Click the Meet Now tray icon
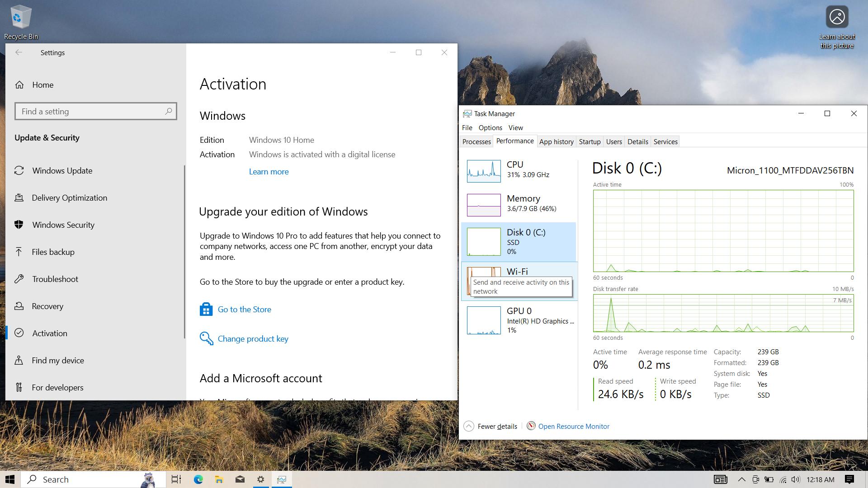868x488 pixels. [755, 479]
